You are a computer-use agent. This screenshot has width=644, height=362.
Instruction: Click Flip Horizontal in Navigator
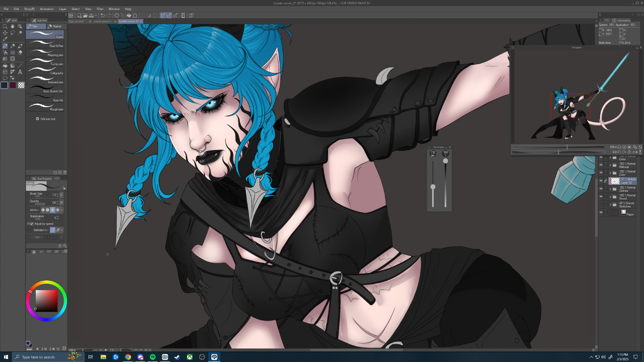[x=635, y=152]
